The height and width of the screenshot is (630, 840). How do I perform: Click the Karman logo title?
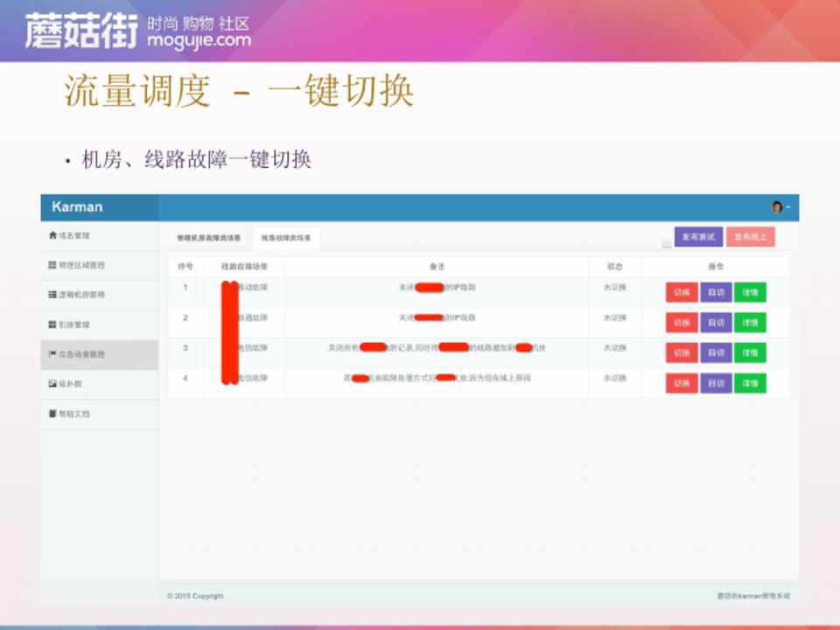(x=77, y=207)
